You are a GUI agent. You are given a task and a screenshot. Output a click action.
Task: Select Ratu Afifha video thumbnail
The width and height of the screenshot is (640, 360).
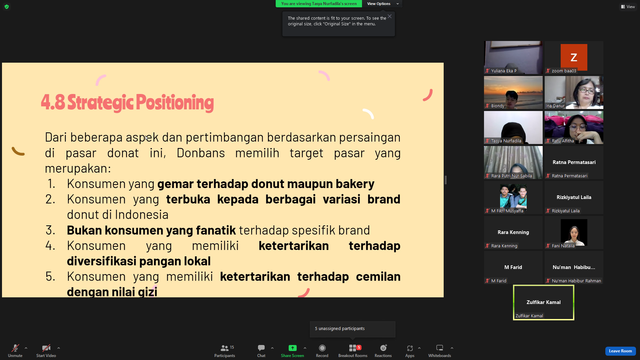[x=574, y=127]
